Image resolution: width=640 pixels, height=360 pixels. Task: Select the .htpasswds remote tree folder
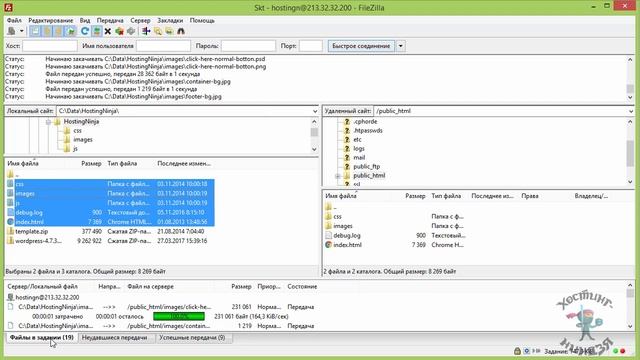368,131
